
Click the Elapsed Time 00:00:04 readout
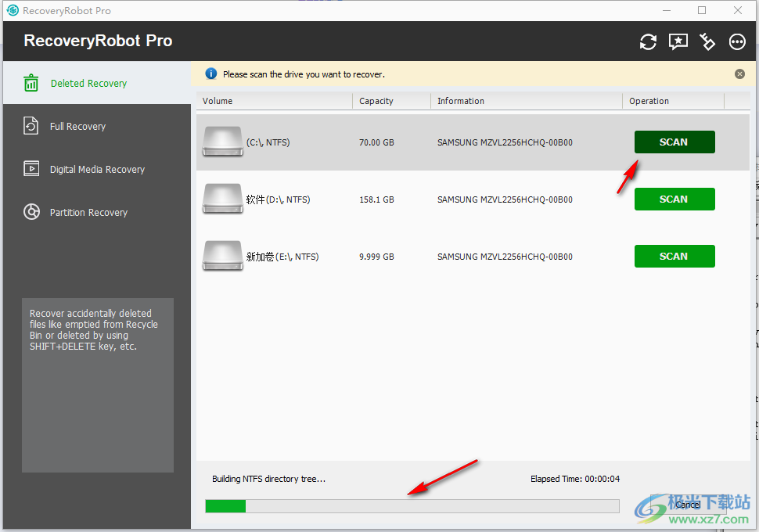pyautogui.click(x=575, y=479)
